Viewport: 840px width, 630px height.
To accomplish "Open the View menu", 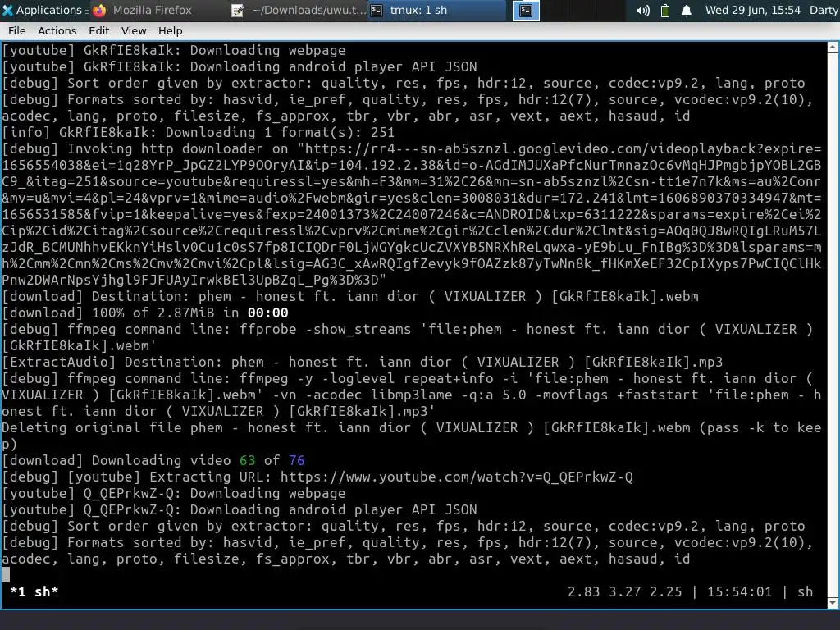I will point(134,31).
